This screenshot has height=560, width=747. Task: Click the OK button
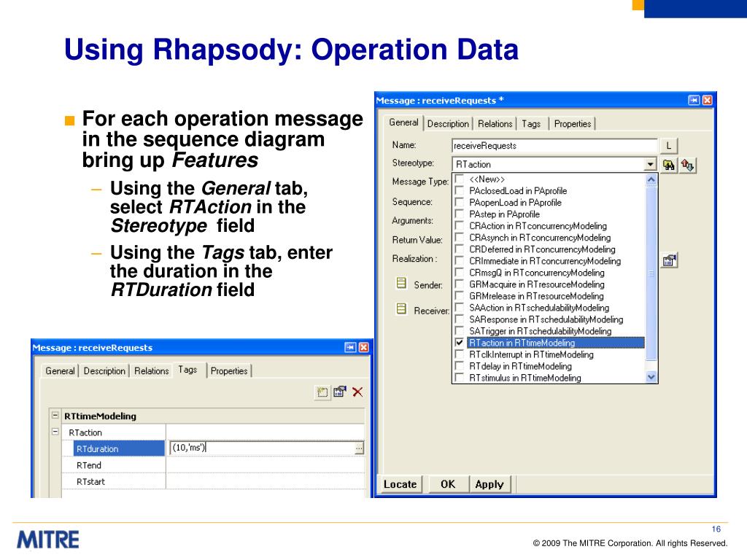pos(448,484)
